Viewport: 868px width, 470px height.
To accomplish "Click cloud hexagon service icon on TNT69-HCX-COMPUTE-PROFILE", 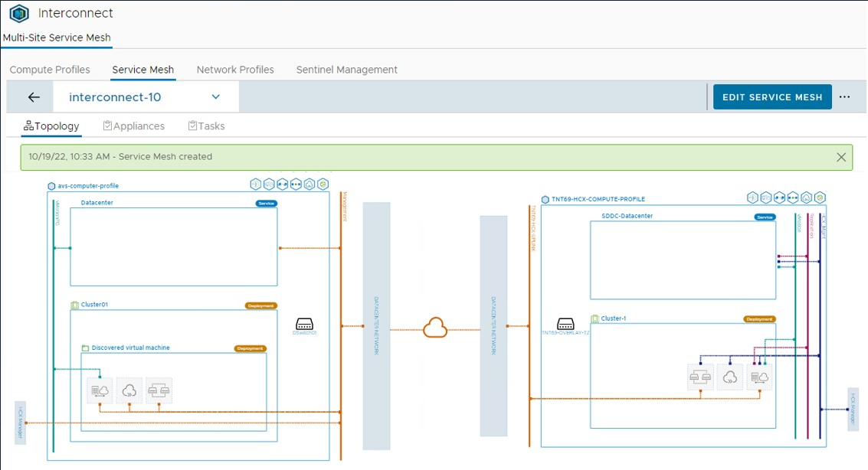I will 807,197.
